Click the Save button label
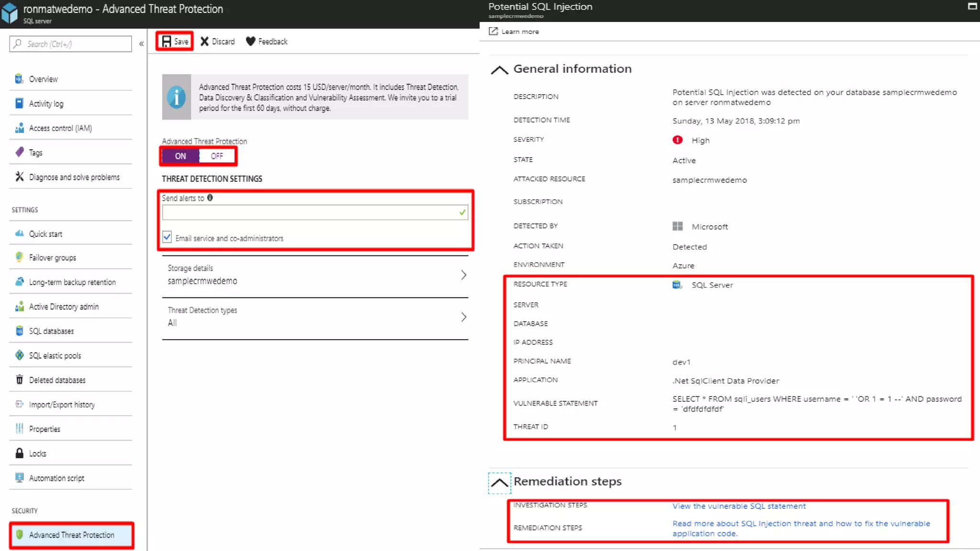Viewport: 980px width, 551px height. point(181,42)
